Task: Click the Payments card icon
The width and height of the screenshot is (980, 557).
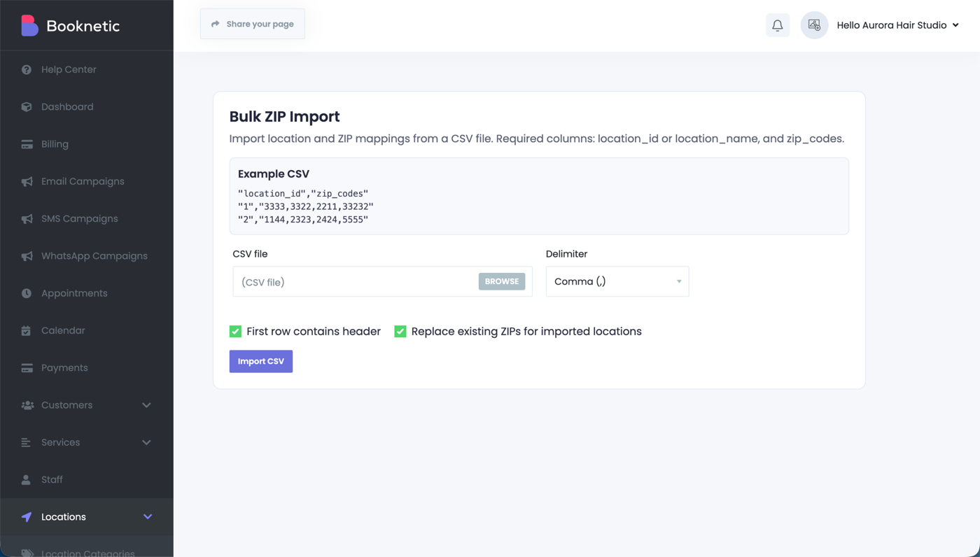Action: click(27, 368)
